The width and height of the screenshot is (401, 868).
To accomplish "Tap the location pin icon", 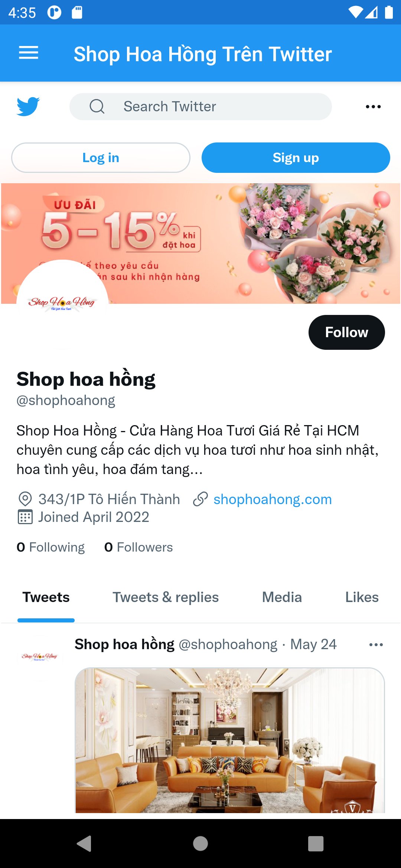I will click(x=25, y=499).
